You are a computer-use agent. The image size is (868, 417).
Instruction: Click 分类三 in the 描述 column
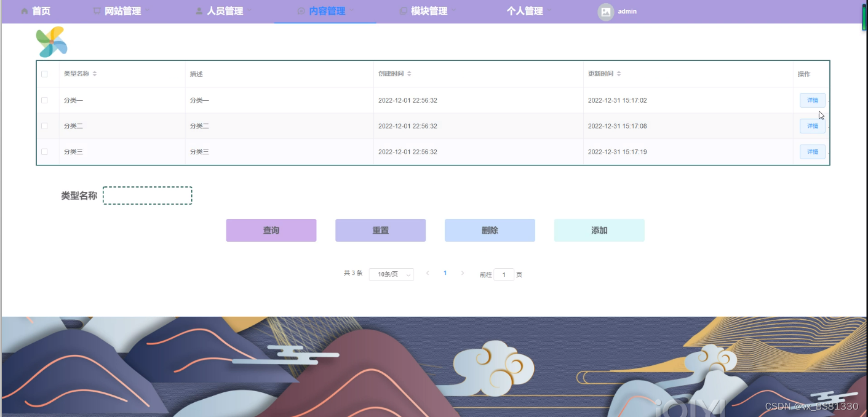(199, 151)
